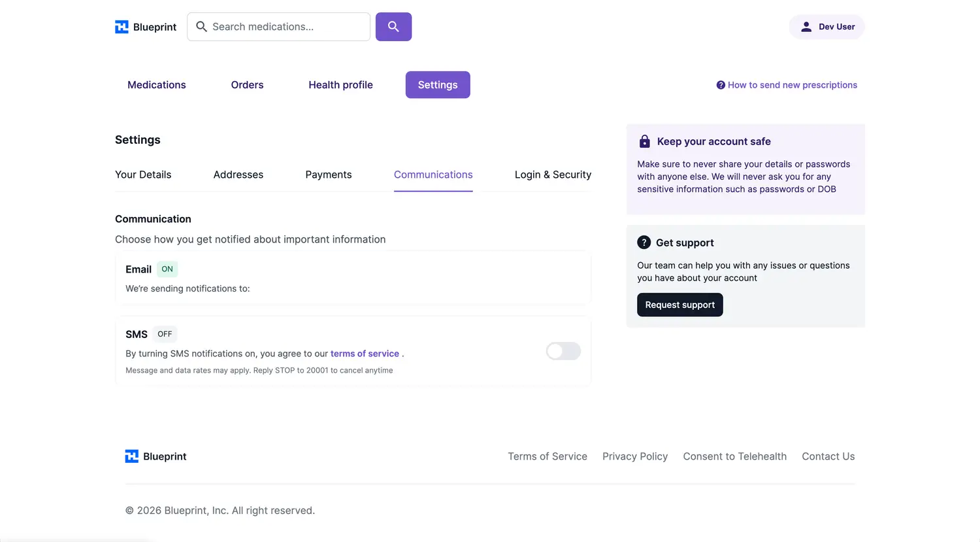980x542 pixels.
Task: Click the purple search magnifier button
Action: (x=393, y=27)
